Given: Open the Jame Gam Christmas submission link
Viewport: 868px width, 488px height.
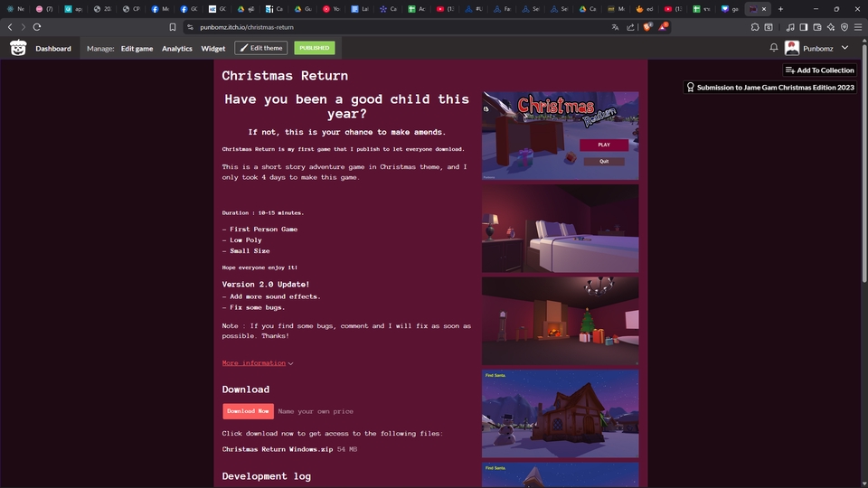Looking at the screenshot, I should (x=769, y=88).
